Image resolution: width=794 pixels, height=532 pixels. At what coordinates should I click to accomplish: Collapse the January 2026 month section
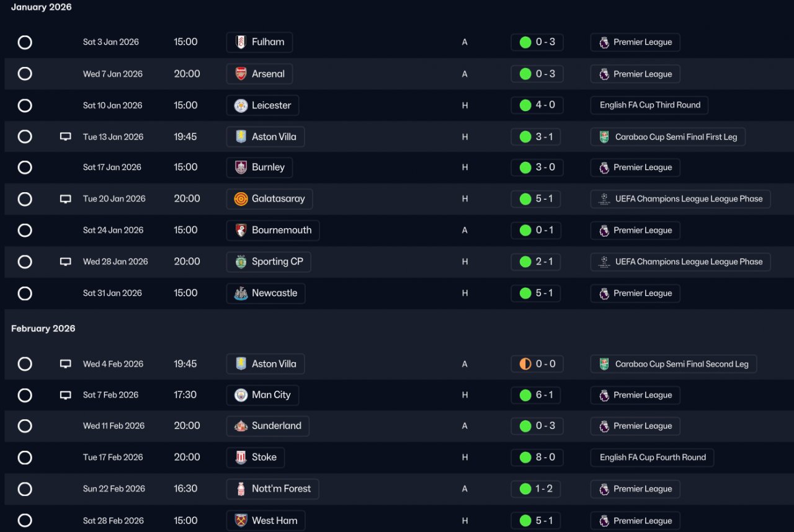pos(42,7)
